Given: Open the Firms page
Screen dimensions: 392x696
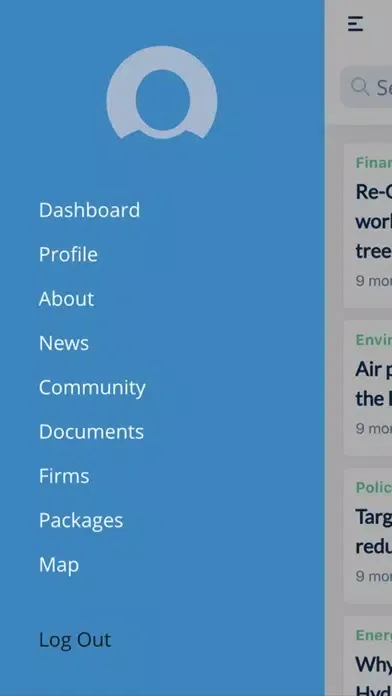Looking at the screenshot, I should point(64,476).
